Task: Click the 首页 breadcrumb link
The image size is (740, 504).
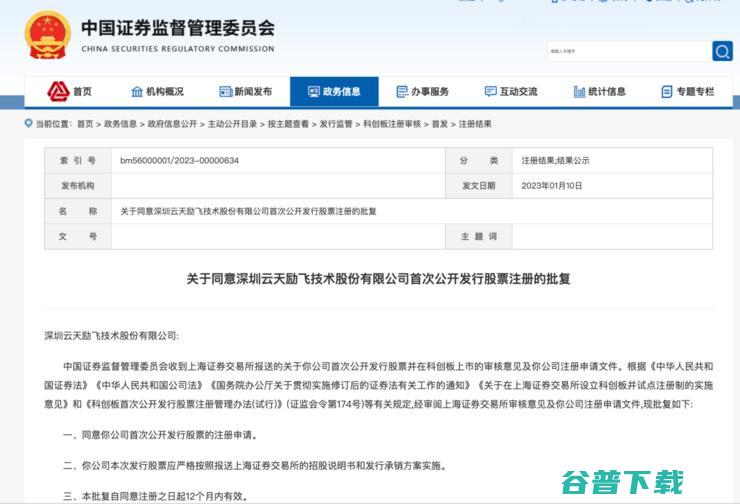Action: [85, 124]
